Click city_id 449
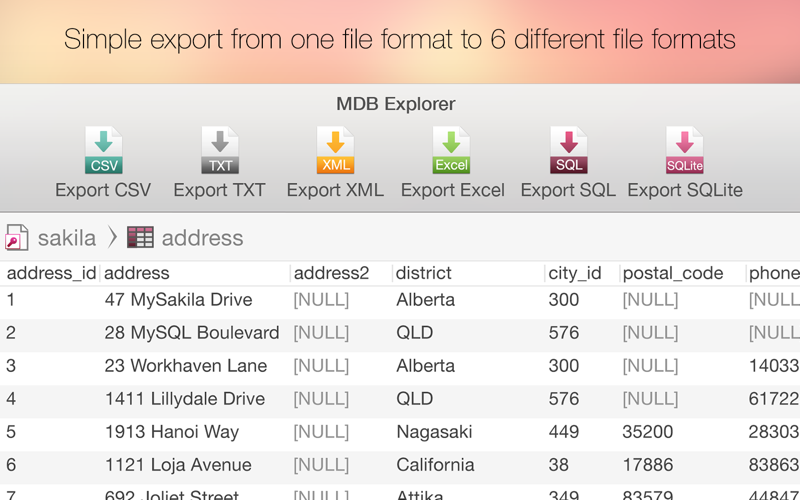Image resolution: width=800 pixels, height=500 pixels. coord(564,432)
